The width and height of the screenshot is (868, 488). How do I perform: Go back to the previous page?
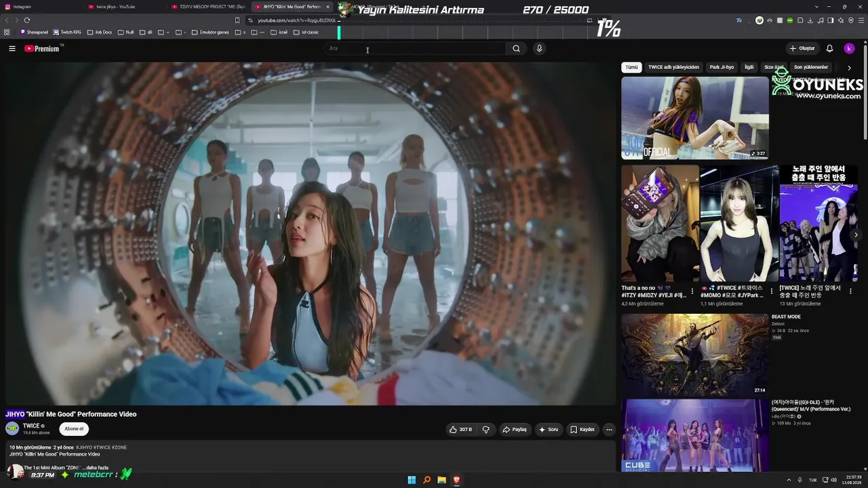(x=7, y=20)
